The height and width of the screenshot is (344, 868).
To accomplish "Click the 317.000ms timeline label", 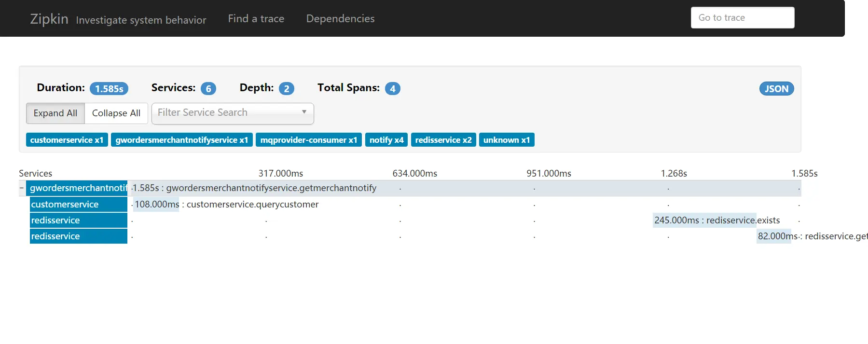I will click(281, 174).
